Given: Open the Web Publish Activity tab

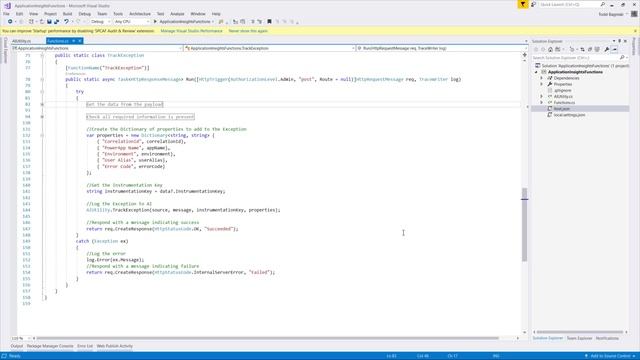Looking at the screenshot, I should (x=115, y=346).
